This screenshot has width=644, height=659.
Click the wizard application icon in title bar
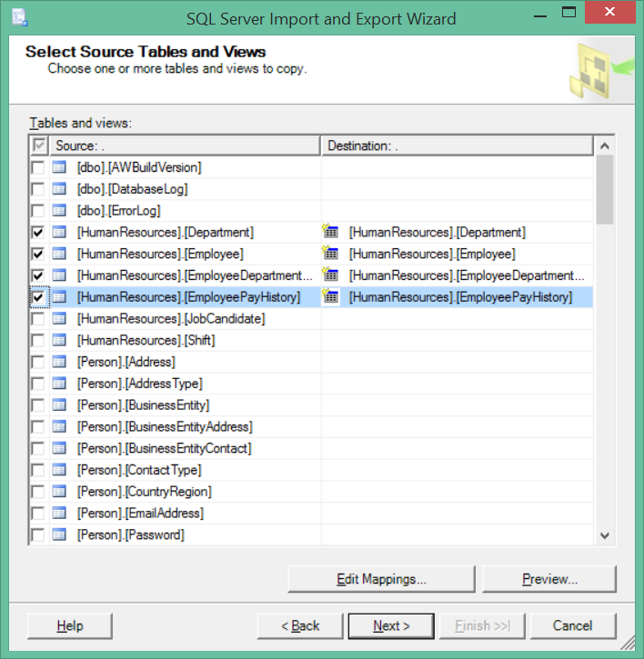20,18
